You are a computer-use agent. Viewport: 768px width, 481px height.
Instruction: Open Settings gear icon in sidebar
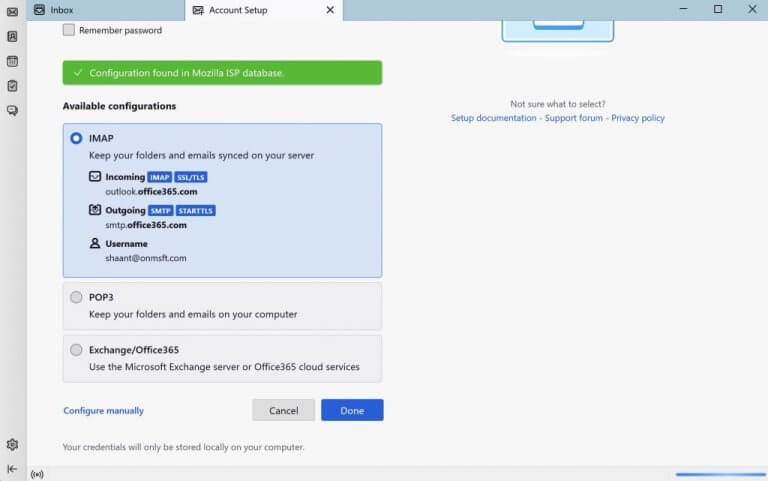[x=12, y=444]
